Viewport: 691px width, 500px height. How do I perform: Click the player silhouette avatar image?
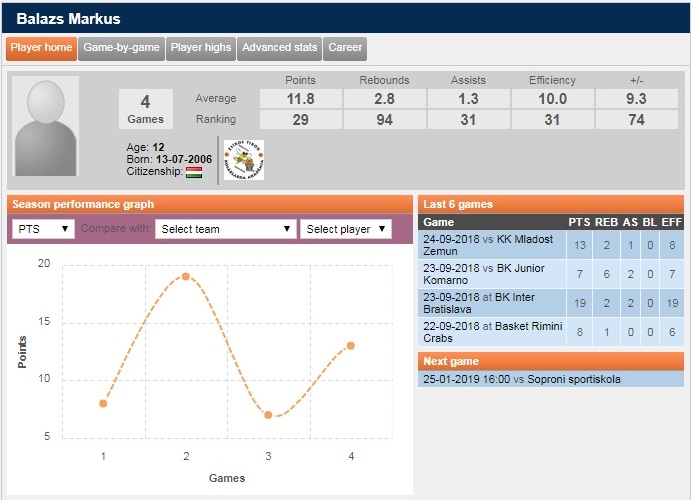click(x=53, y=127)
